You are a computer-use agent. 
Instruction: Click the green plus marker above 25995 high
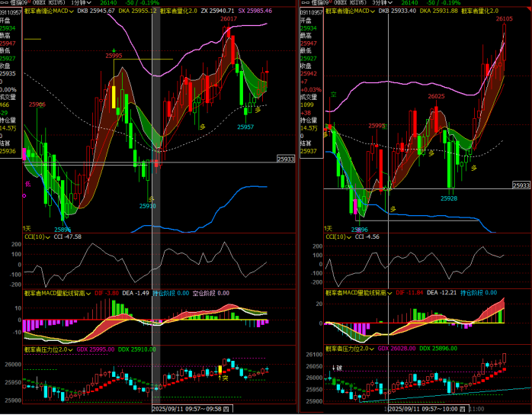click(114, 50)
